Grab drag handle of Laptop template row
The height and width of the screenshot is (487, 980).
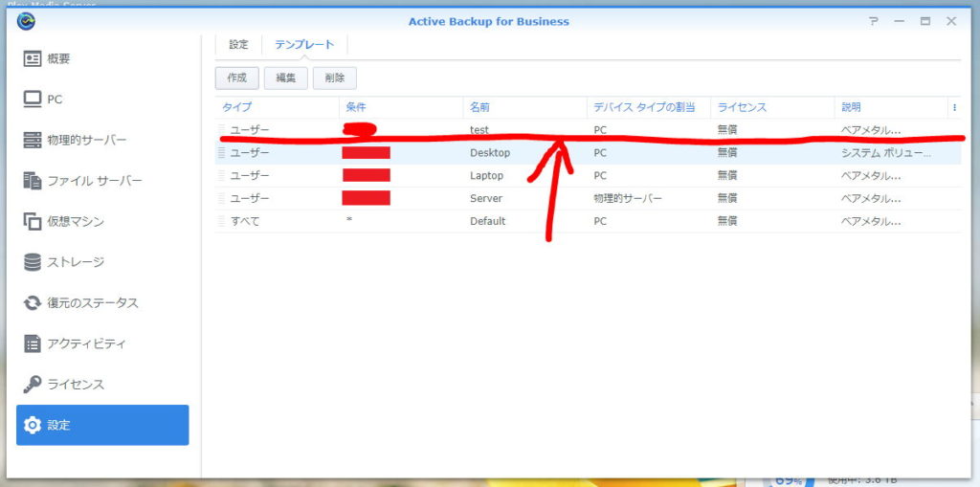point(221,176)
